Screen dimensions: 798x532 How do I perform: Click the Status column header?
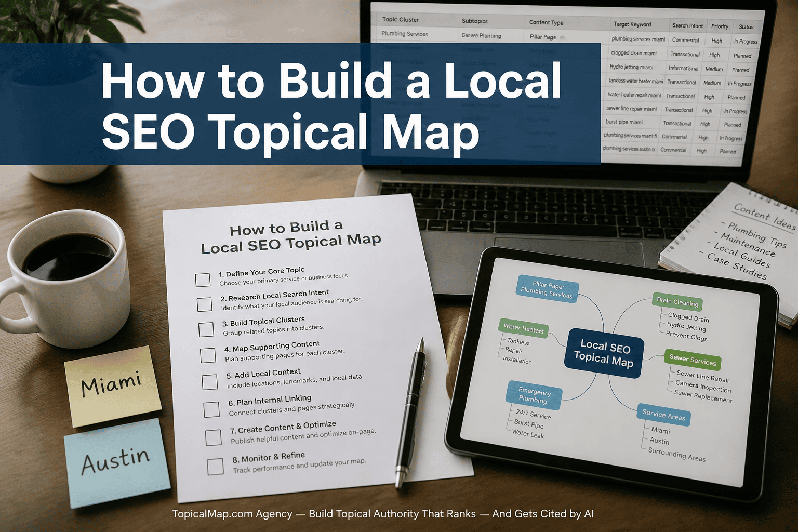746,27
